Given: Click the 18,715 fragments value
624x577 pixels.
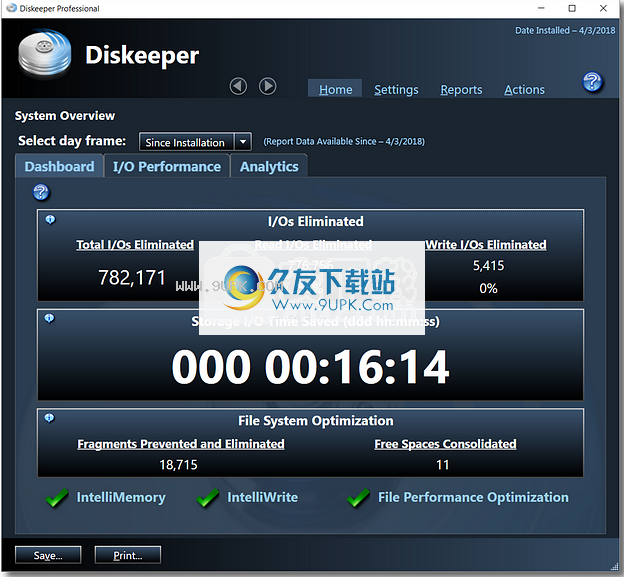Looking at the screenshot, I should pyautogui.click(x=178, y=465).
